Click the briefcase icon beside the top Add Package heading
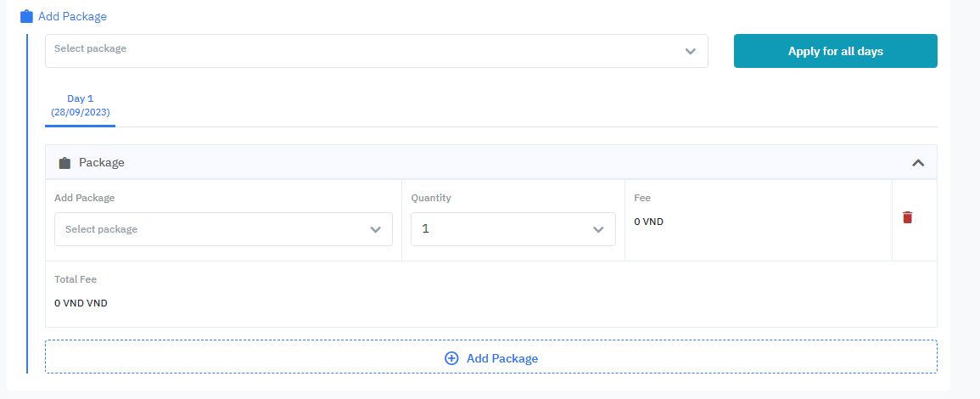980x399 pixels. 26,16
